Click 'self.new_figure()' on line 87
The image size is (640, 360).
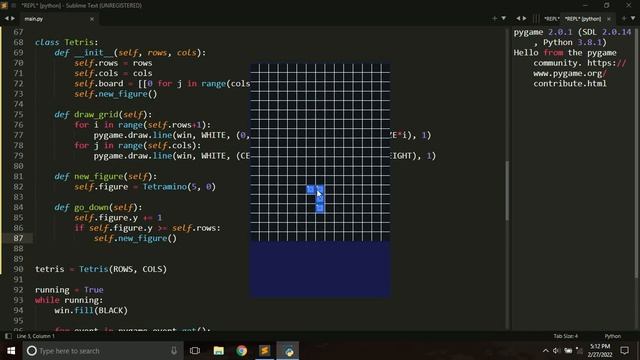tap(135, 238)
